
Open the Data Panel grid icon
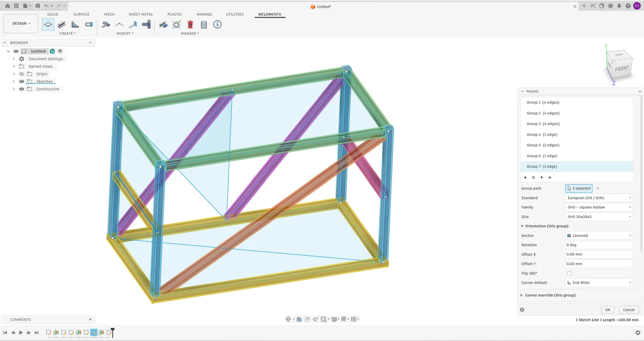16,6
